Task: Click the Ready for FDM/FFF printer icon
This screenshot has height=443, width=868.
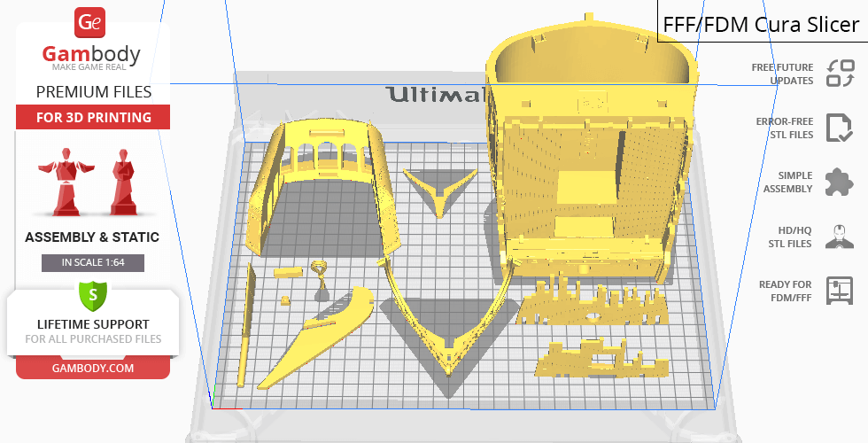Action: 838,291
